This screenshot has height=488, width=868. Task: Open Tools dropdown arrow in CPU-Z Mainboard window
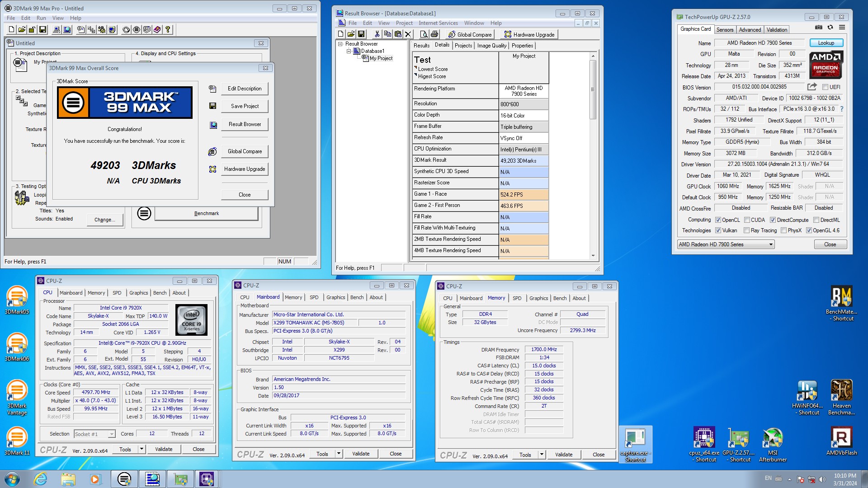(x=339, y=454)
